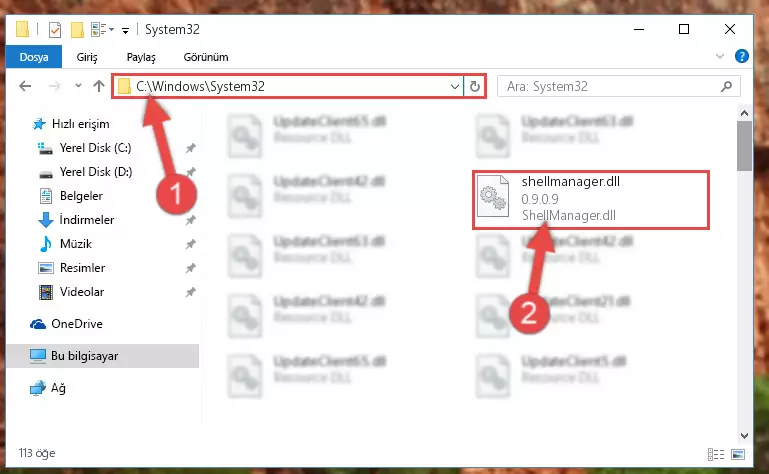The image size is (769, 474).
Task: Go up one folder level
Action: coord(99,86)
